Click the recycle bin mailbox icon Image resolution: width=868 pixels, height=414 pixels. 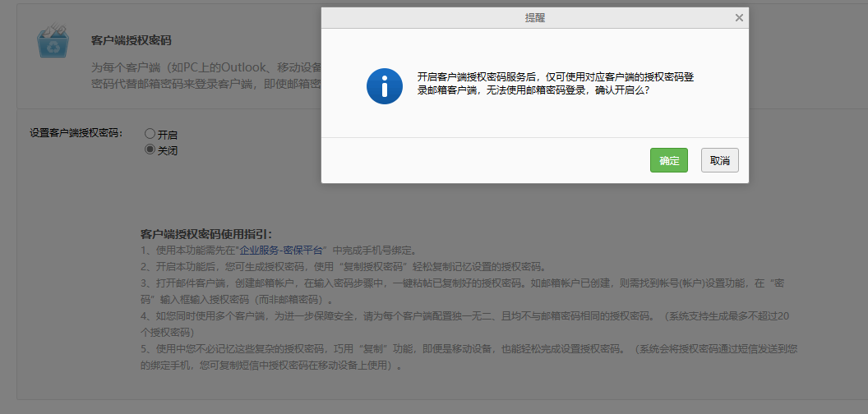[53, 40]
